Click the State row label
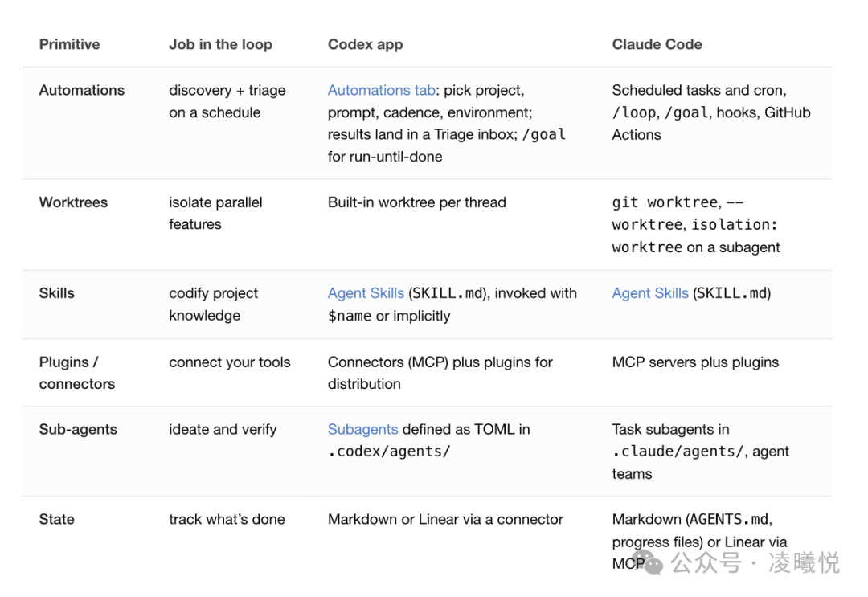The image size is (868, 597). pos(56,520)
